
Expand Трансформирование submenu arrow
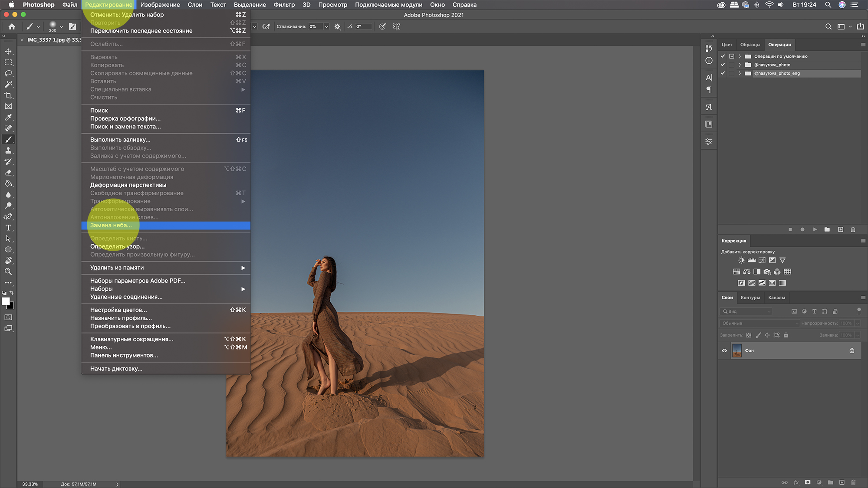pyautogui.click(x=243, y=201)
